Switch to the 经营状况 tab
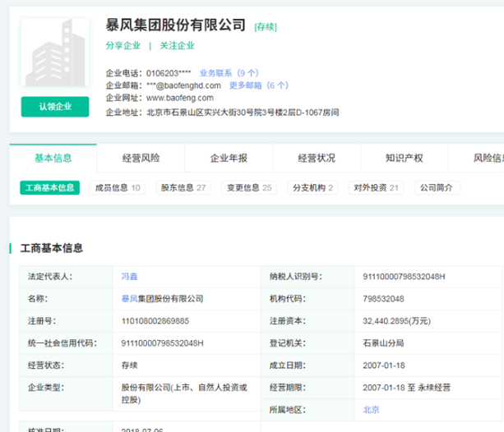 pyautogui.click(x=317, y=158)
